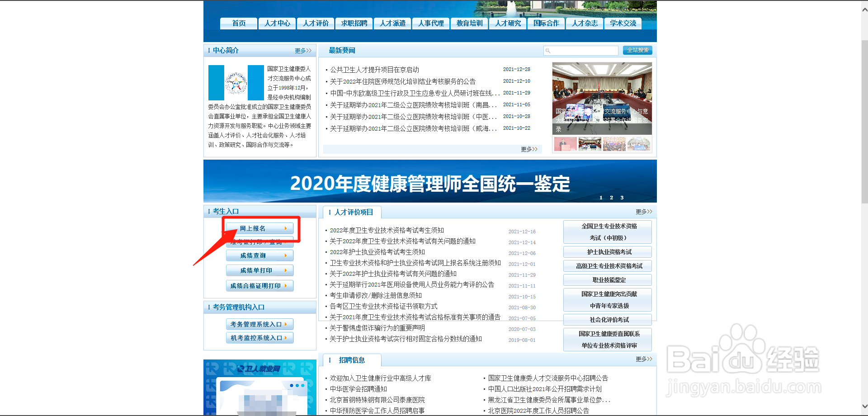This screenshot has width=868, height=416.
Task: Click the 成绩合格证明打印 button
Action: (x=259, y=286)
